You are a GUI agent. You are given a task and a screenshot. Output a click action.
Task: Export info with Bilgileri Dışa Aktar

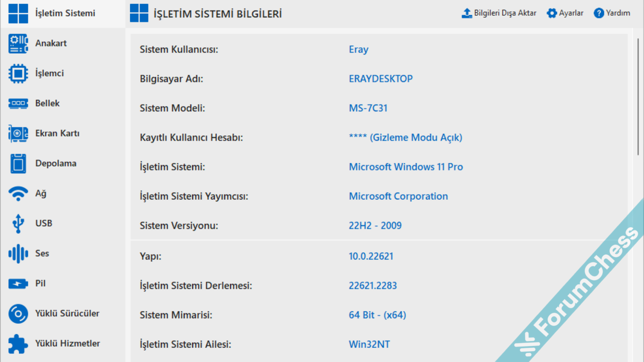click(499, 13)
